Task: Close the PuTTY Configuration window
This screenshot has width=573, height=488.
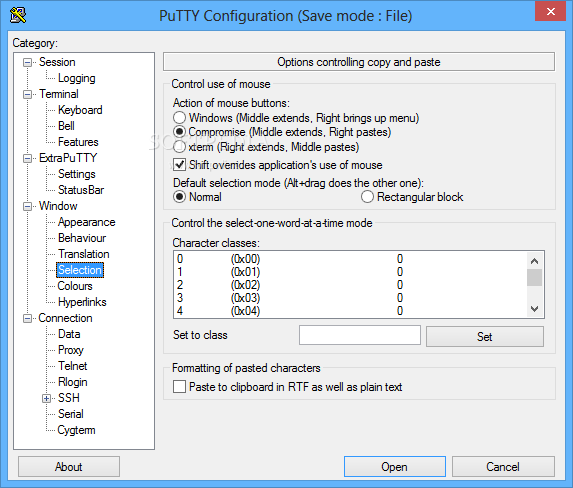Action: click(x=551, y=11)
